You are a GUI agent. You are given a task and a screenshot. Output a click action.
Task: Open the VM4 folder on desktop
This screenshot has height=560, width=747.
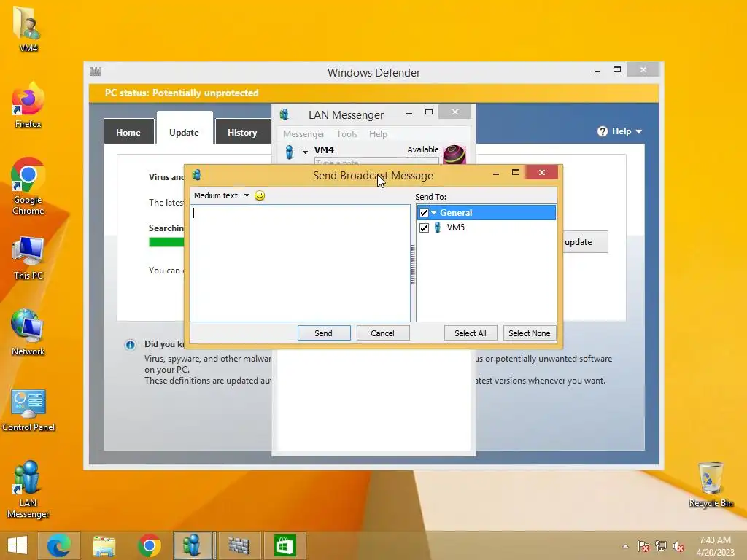(x=28, y=29)
